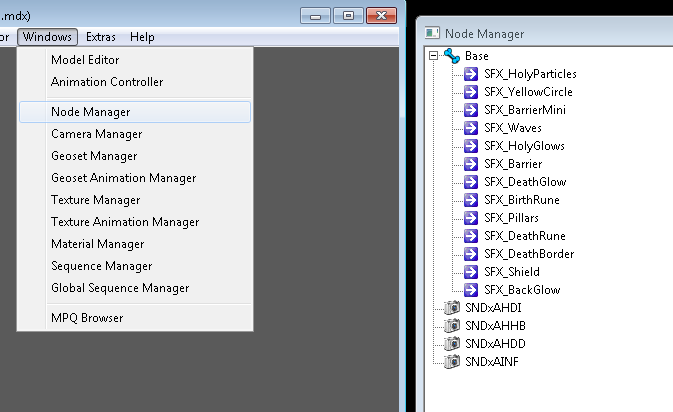
Task: Select the SFX_BackGlow node label
Action: 522,290
